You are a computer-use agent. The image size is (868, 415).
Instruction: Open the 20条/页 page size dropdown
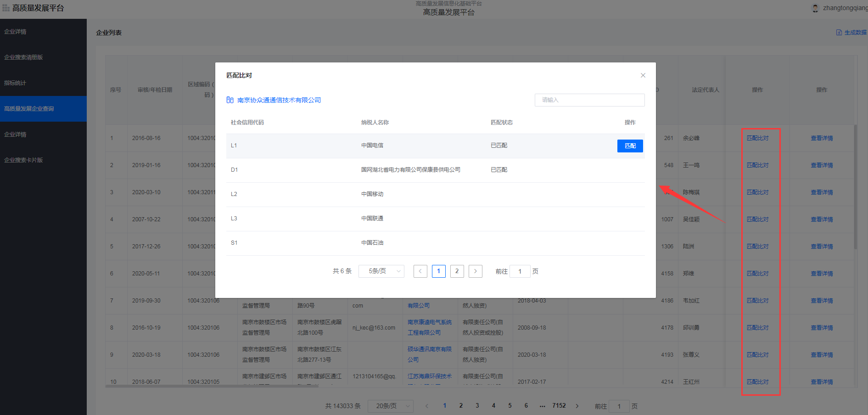coord(391,406)
